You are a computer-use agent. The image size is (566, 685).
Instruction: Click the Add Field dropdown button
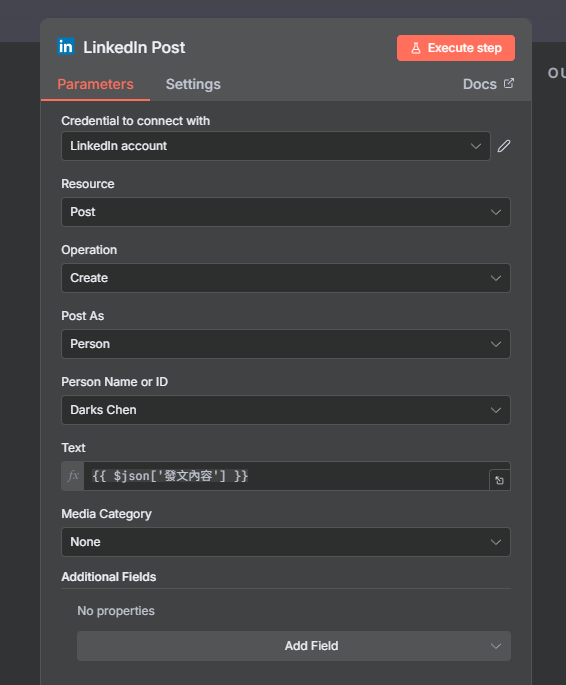(x=294, y=646)
